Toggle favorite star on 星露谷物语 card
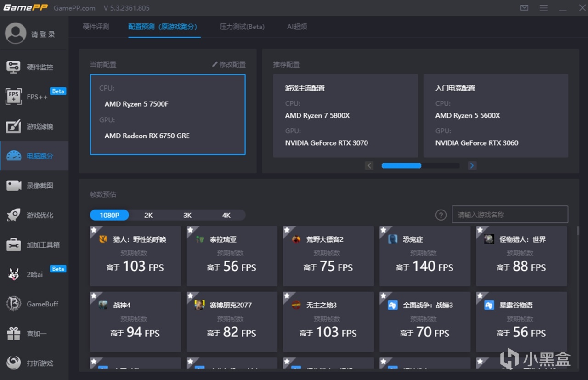Screen dimensions: 588x380 (480, 295)
